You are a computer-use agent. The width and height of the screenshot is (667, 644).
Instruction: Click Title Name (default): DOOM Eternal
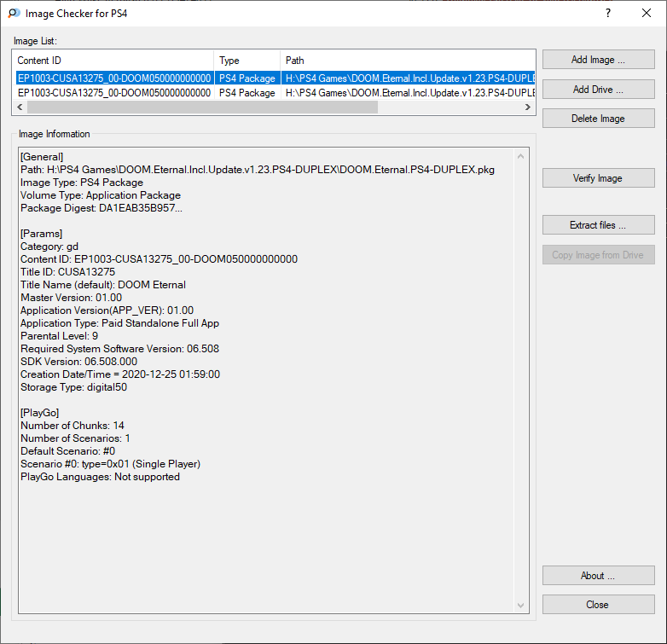click(103, 285)
